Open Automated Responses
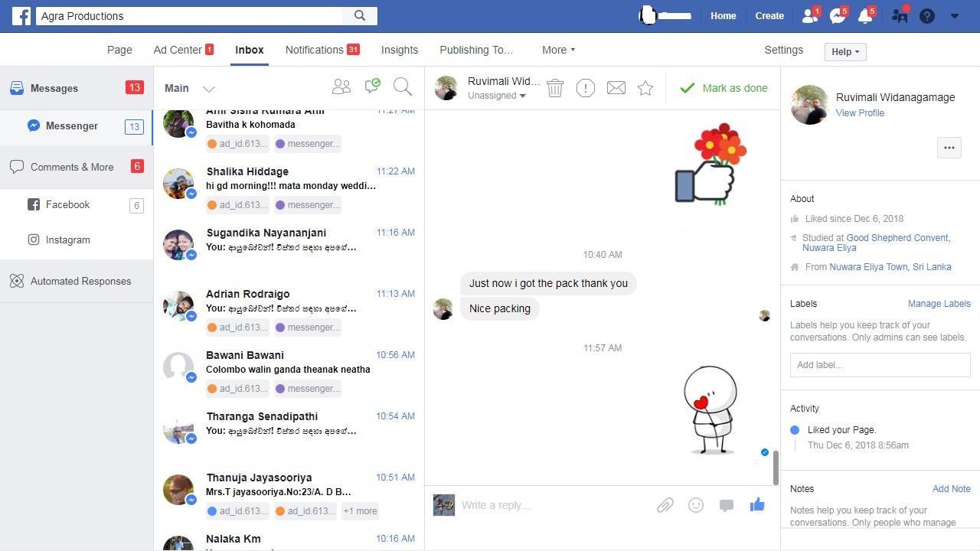This screenshot has height=551, width=980. coord(77,282)
